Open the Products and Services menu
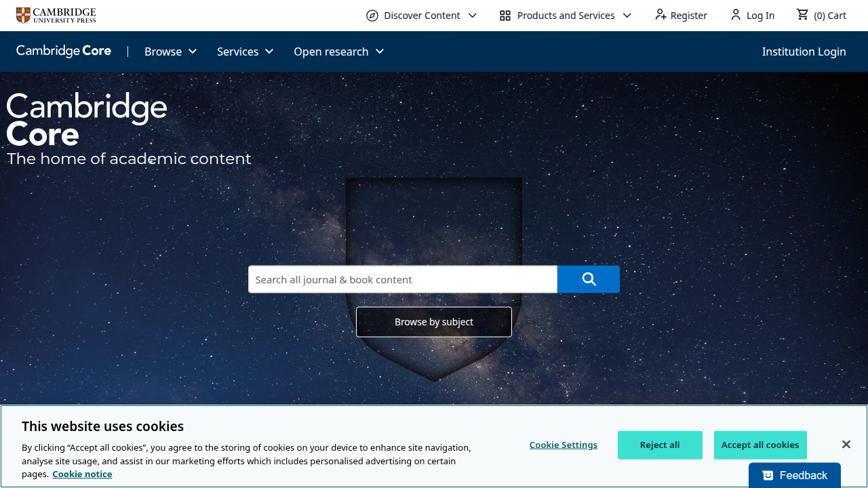 point(566,16)
